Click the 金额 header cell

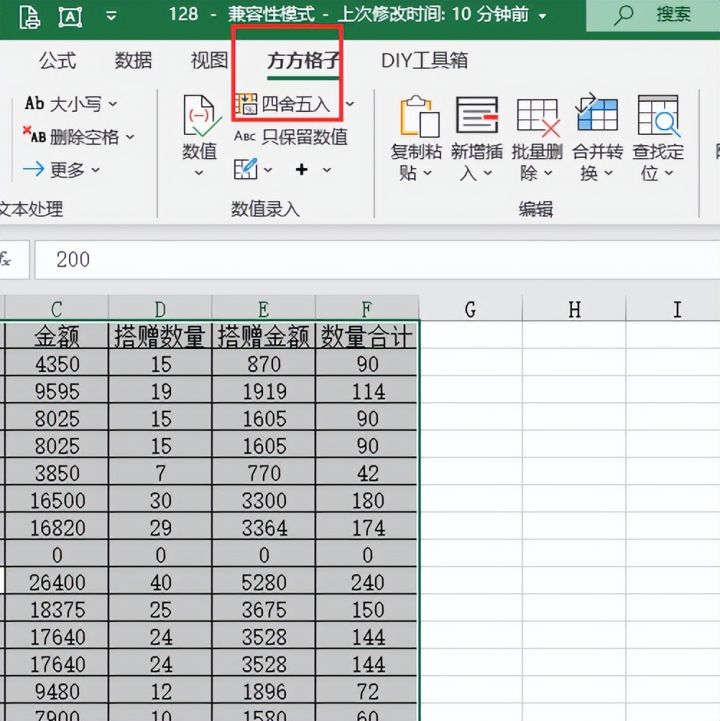[57, 336]
